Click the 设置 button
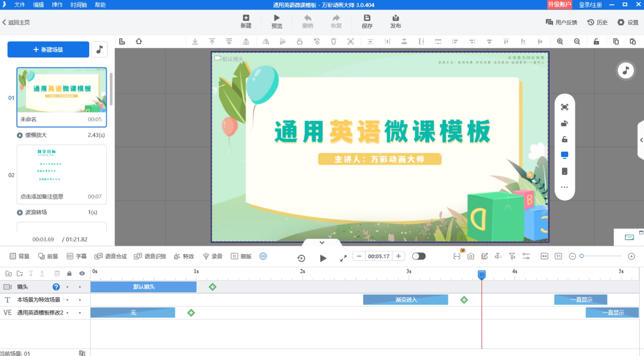Viewport: 644px width, 356px height. tap(628, 22)
